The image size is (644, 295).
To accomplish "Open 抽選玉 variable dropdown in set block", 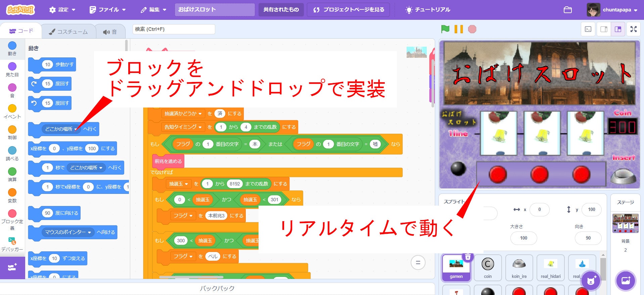I will click(x=178, y=184).
